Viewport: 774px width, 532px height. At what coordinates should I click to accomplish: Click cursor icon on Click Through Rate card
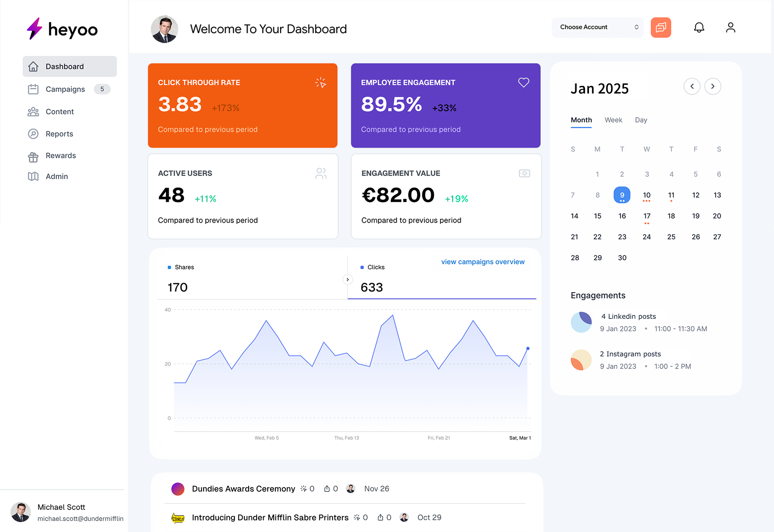[x=320, y=83]
